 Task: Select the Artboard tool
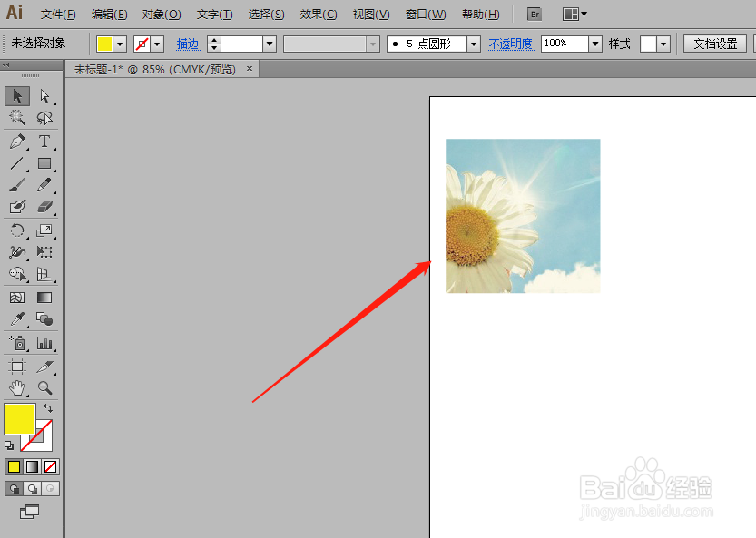pyautogui.click(x=17, y=367)
